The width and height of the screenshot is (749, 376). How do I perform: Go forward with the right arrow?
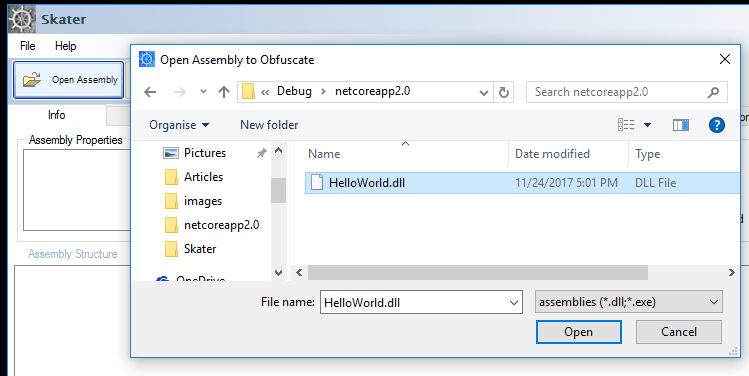coord(180,92)
